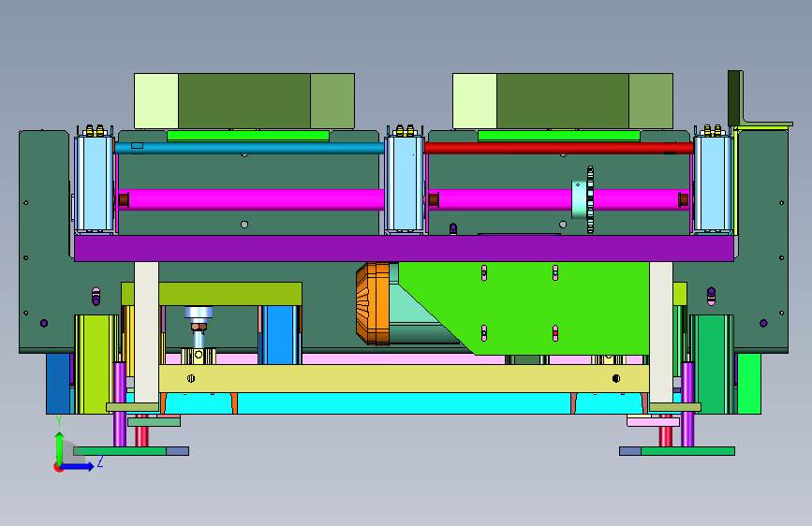The height and width of the screenshot is (526, 812).
Task: Select the cyan bottom plate
Action: pos(404,402)
